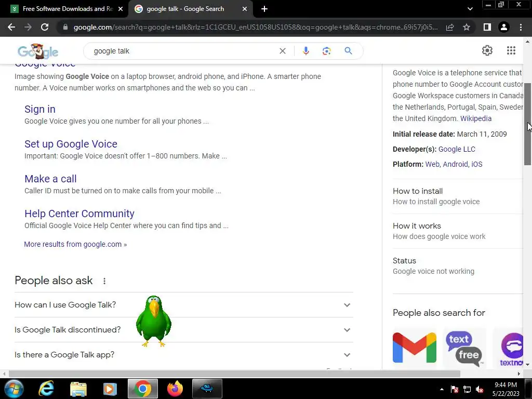The width and height of the screenshot is (532, 399).
Task: Open the How to install suggestion
Action: coord(458,196)
